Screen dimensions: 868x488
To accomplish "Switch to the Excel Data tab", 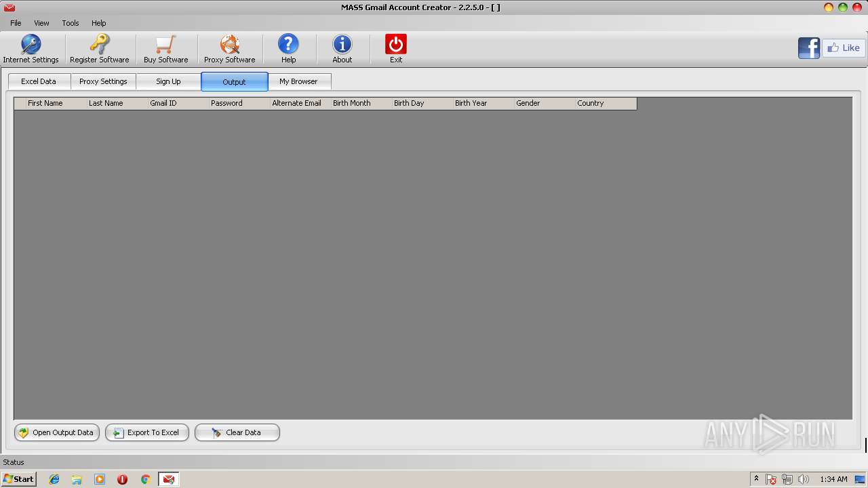I will point(39,81).
